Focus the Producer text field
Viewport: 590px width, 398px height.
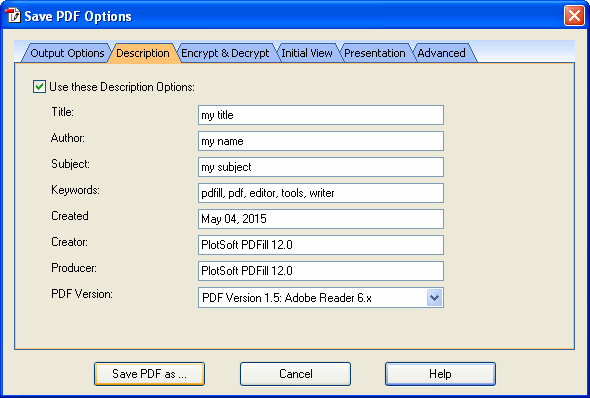click(321, 271)
